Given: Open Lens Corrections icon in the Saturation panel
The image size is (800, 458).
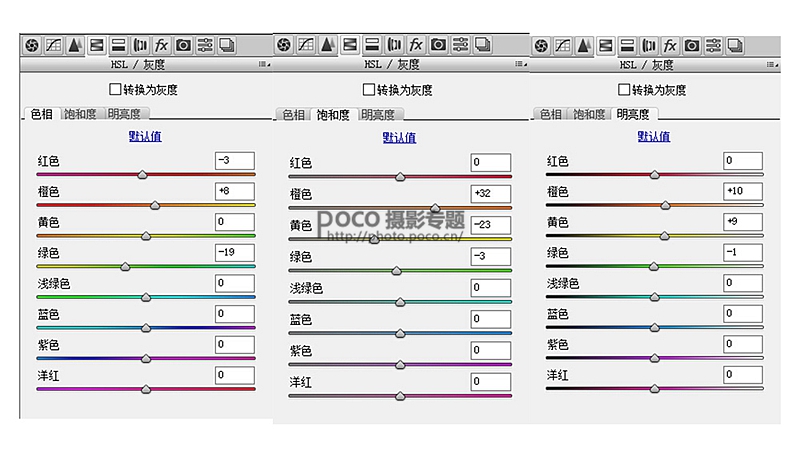Looking at the screenshot, I should click(394, 45).
